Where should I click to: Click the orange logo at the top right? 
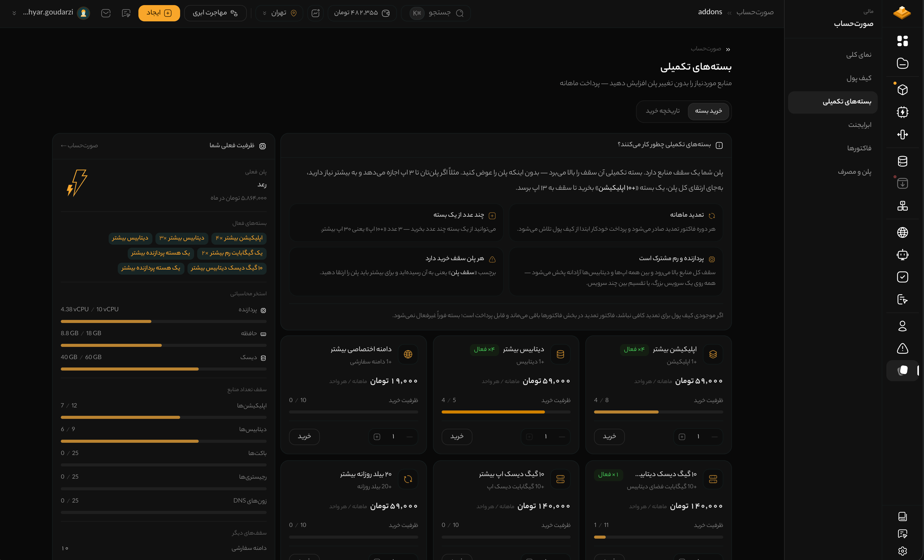click(x=902, y=13)
